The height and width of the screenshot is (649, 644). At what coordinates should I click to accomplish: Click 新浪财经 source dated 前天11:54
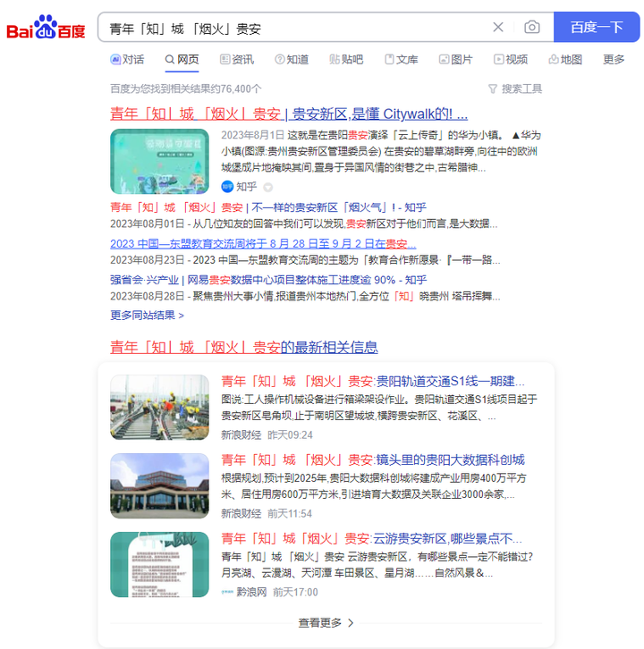click(241, 514)
